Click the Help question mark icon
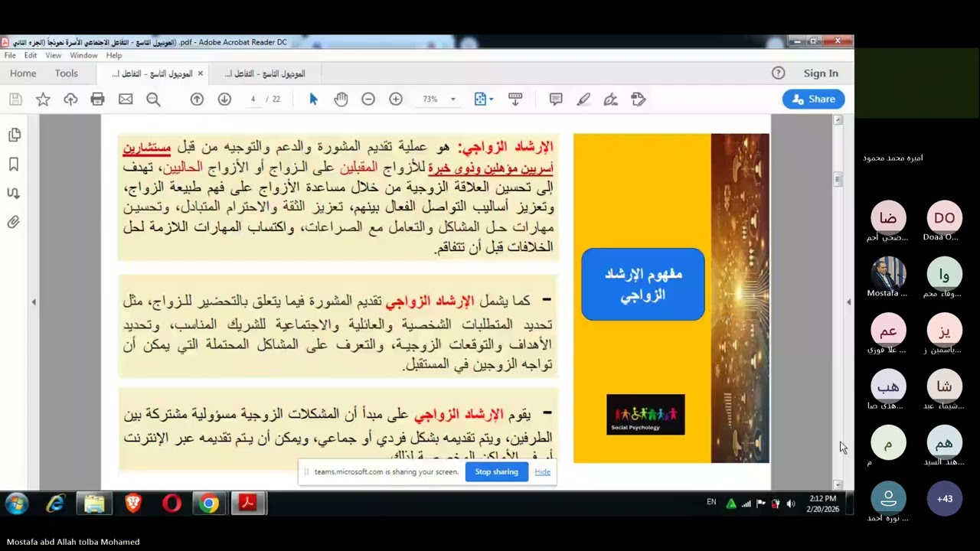980x551 pixels. click(x=778, y=73)
